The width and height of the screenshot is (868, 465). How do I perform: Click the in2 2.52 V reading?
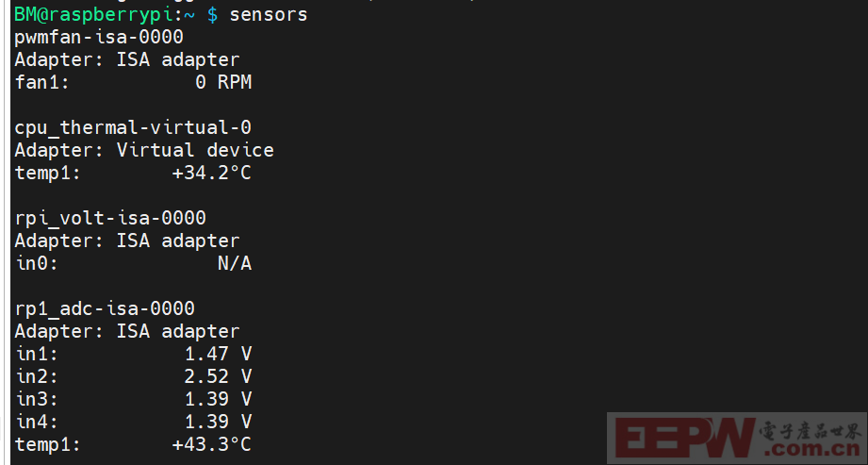click(x=133, y=376)
